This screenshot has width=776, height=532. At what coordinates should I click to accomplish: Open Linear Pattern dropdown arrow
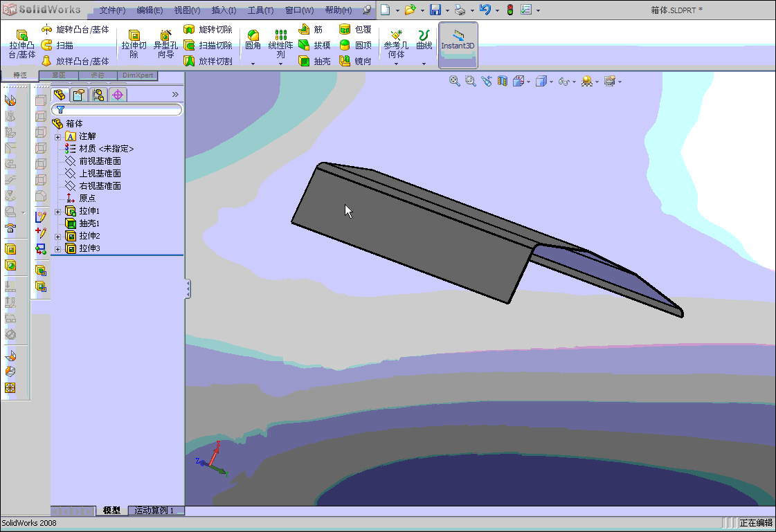[x=280, y=64]
